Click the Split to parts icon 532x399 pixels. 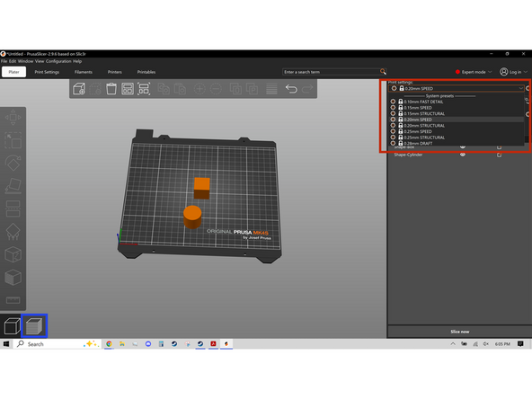(252, 89)
